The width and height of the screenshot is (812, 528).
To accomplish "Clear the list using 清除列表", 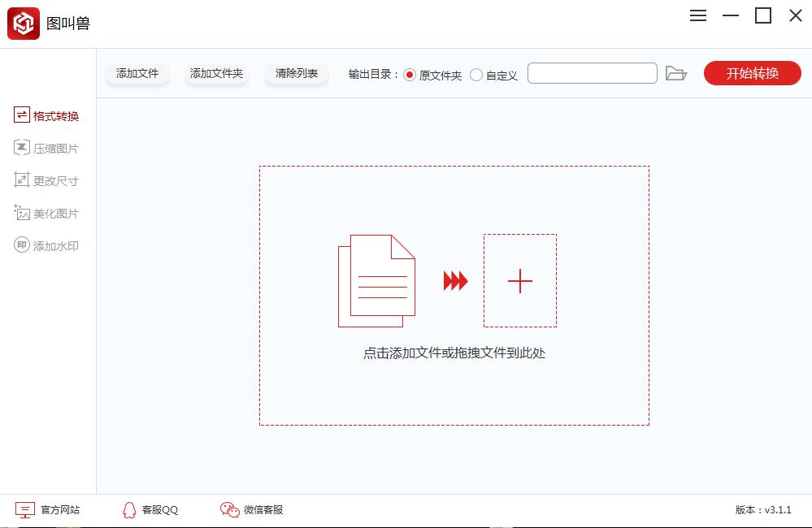I will [x=296, y=72].
